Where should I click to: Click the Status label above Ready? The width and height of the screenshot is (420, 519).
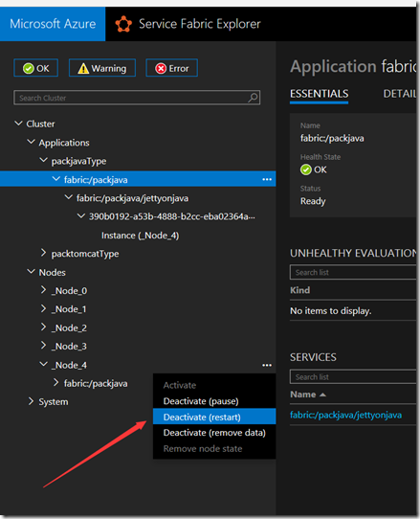click(x=311, y=189)
